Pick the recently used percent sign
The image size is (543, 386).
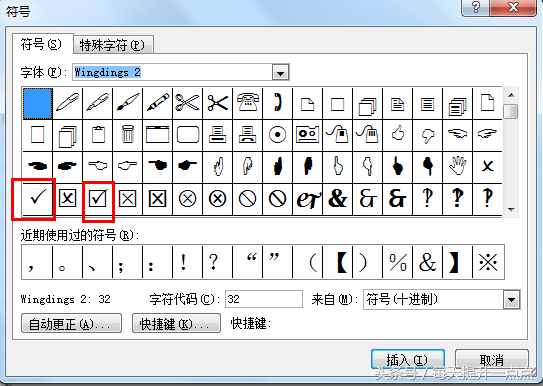click(398, 262)
